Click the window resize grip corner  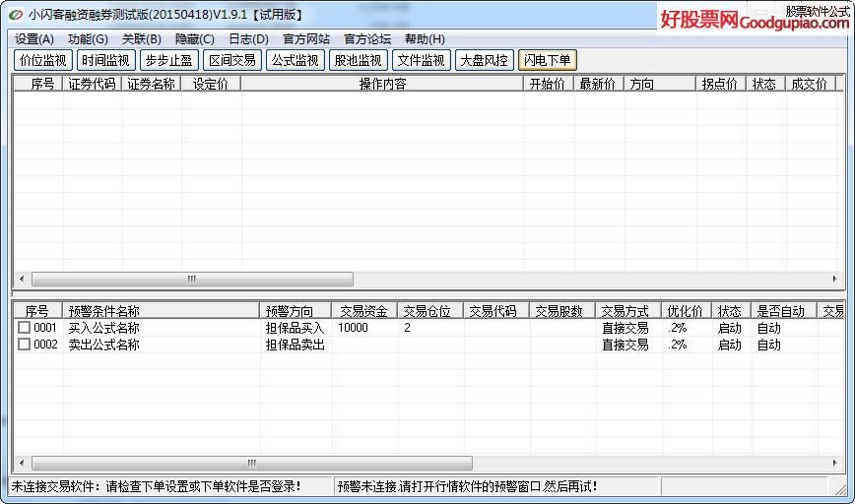pyautogui.click(x=839, y=488)
